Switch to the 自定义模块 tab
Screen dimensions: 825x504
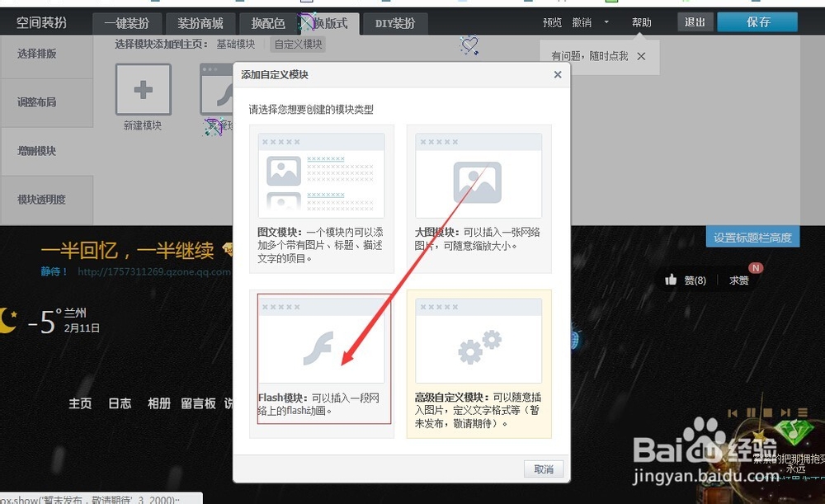[x=299, y=43]
